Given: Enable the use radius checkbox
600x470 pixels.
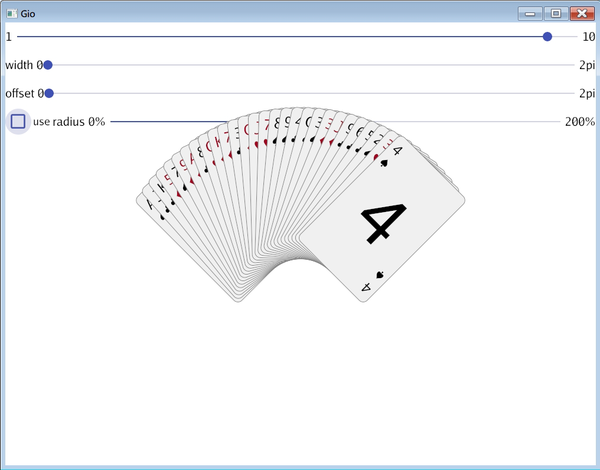Looking at the screenshot, I should pos(18,121).
